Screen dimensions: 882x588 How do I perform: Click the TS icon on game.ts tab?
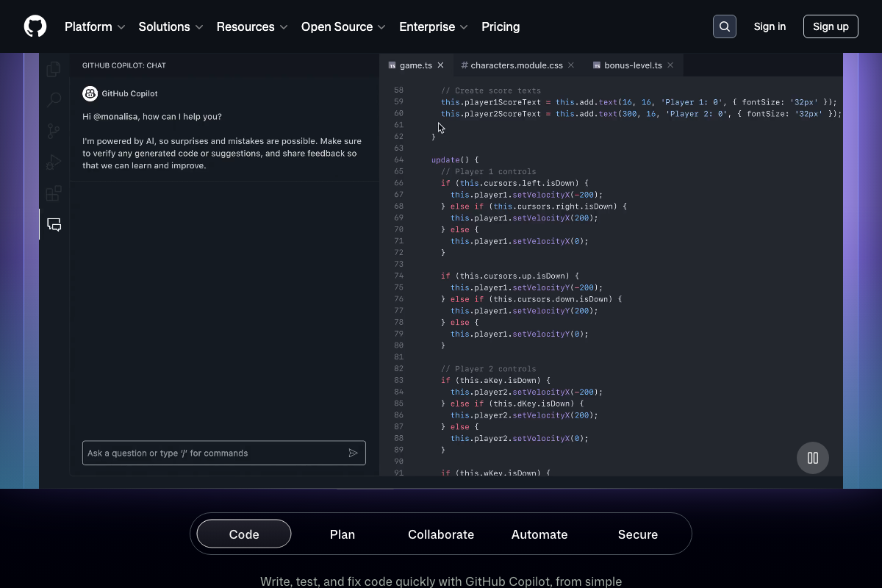tap(392, 65)
